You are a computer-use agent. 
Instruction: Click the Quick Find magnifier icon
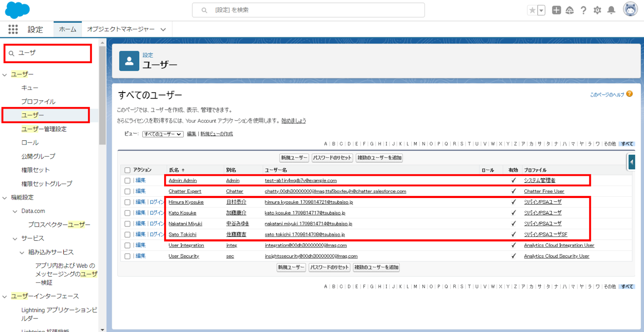point(12,53)
